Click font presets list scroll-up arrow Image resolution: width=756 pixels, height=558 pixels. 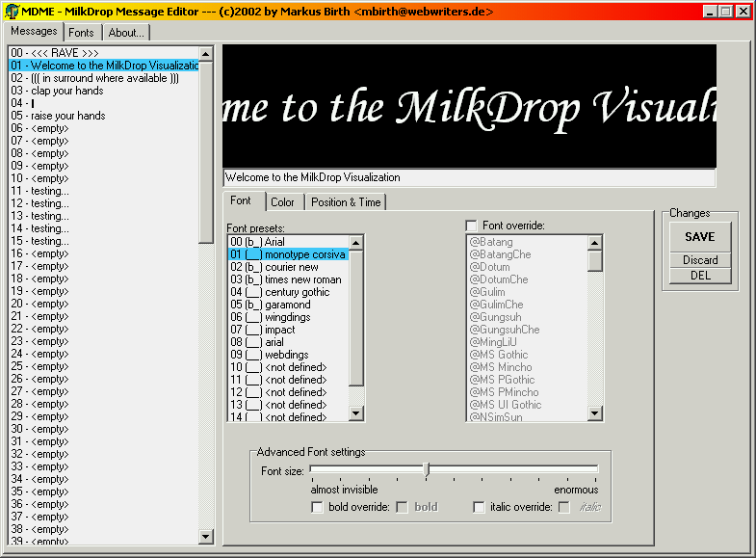coord(356,242)
